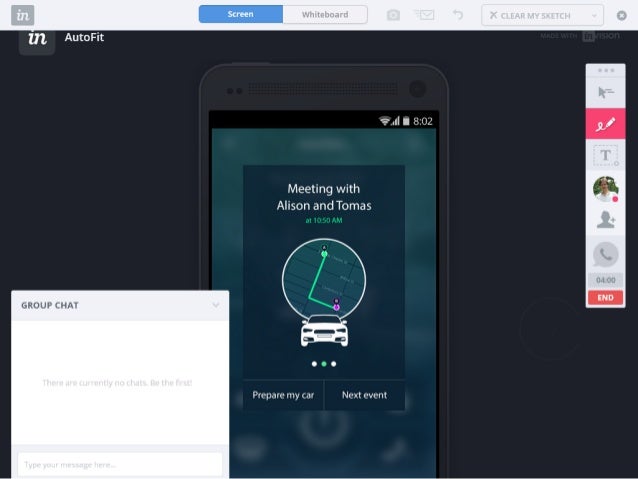638x479 pixels.
Task: Collapse the Group Chat panel chevron
Action: 216,305
